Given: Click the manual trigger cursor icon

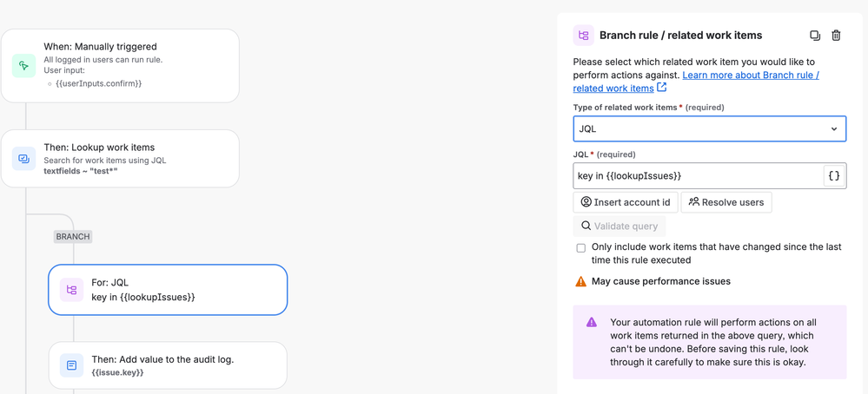Looking at the screenshot, I should (24, 66).
